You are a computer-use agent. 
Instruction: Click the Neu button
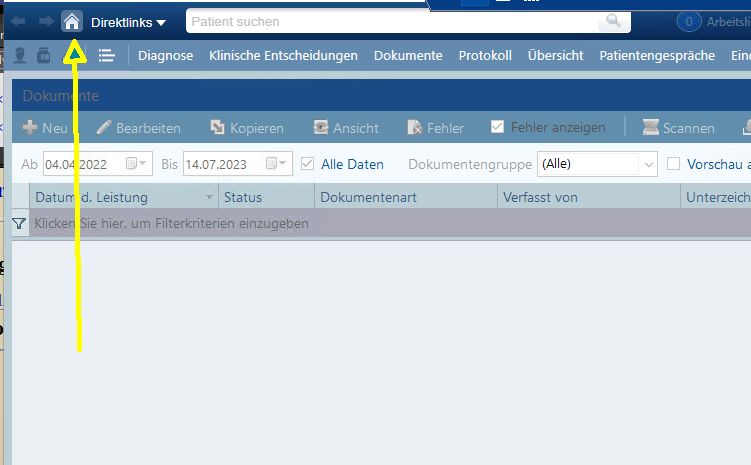click(x=45, y=128)
